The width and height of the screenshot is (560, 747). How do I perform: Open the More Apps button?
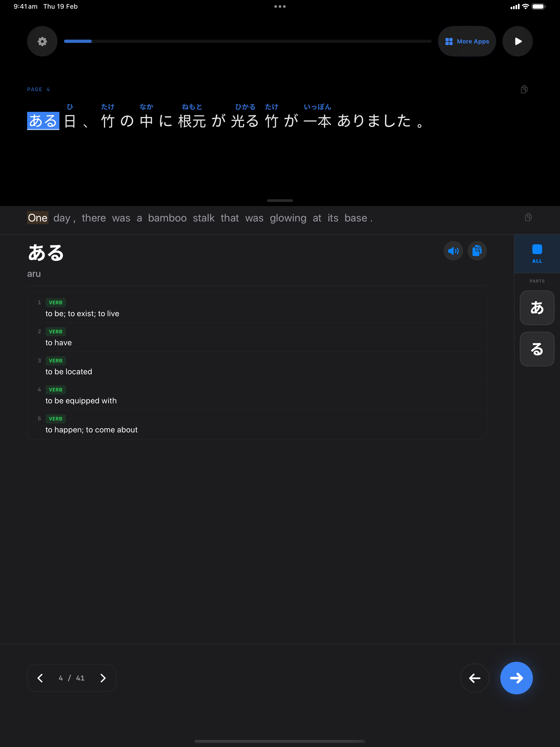tap(467, 41)
